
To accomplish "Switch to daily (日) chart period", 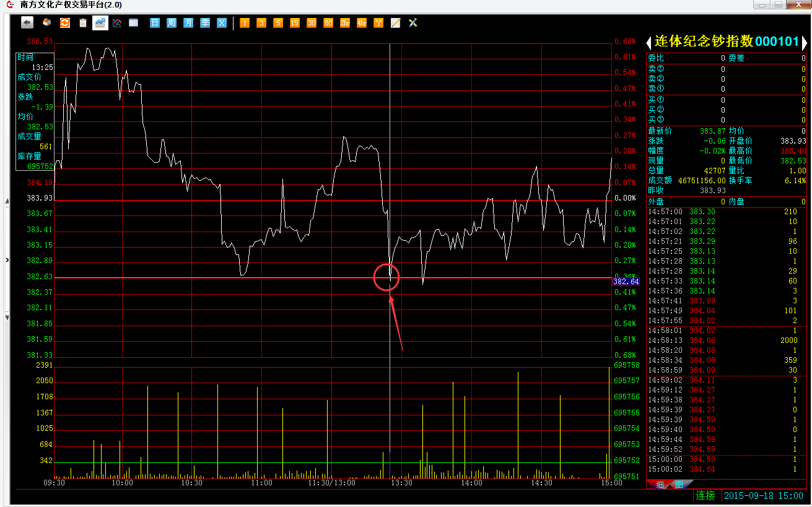I will tap(155, 23).
